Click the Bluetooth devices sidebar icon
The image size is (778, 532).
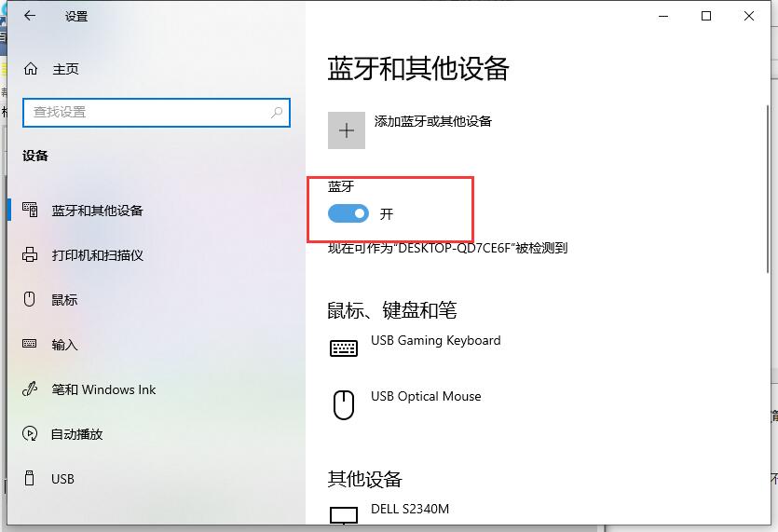(x=30, y=210)
